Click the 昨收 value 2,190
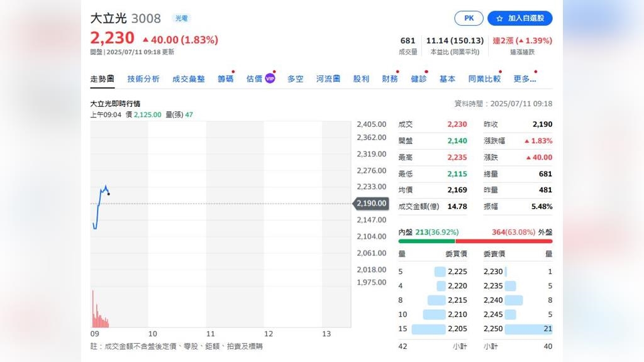The image size is (644, 362). point(542,124)
